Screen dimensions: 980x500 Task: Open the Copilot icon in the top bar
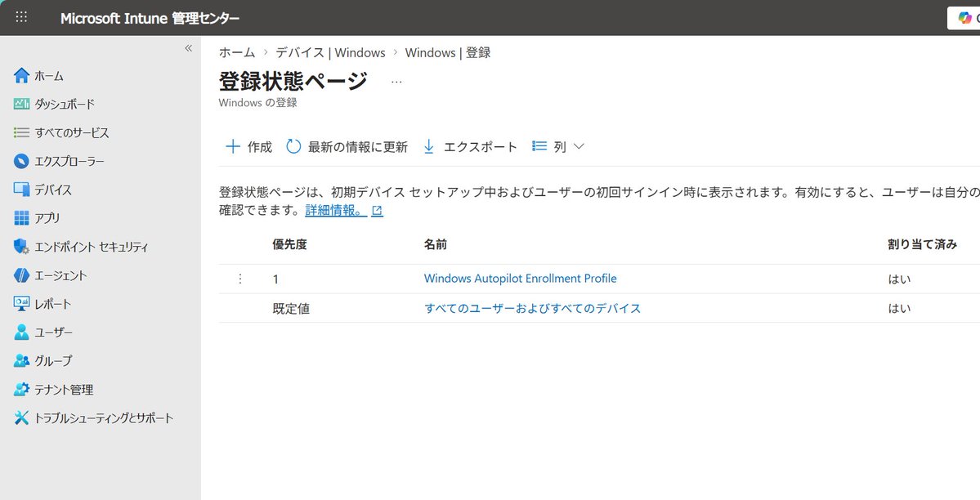(967, 17)
